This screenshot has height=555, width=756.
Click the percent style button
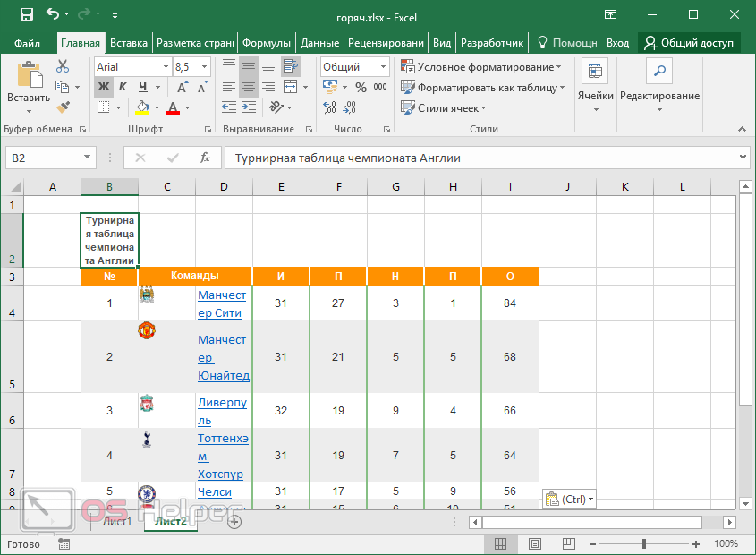coord(361,87)
